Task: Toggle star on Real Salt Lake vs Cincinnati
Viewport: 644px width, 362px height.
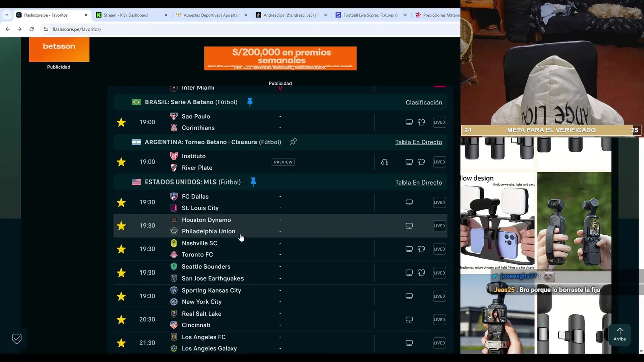Action: (x=121, y=319)
